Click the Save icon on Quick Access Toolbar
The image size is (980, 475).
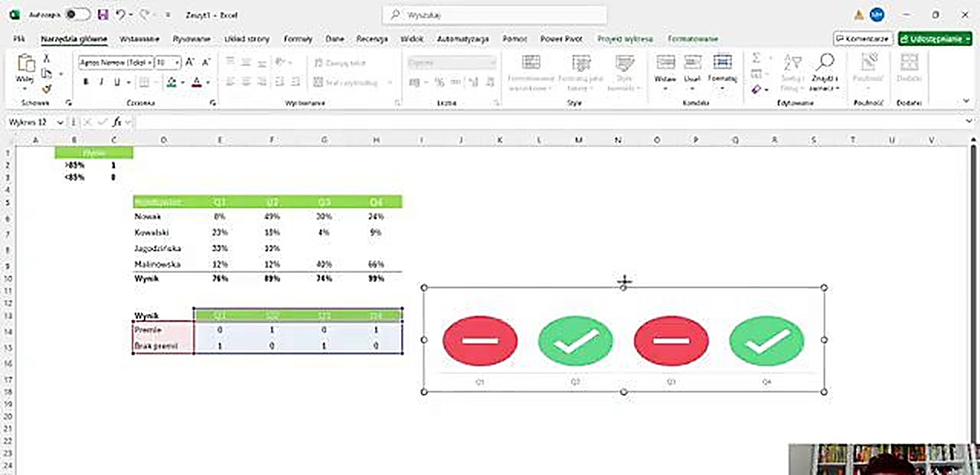[103, 15]
